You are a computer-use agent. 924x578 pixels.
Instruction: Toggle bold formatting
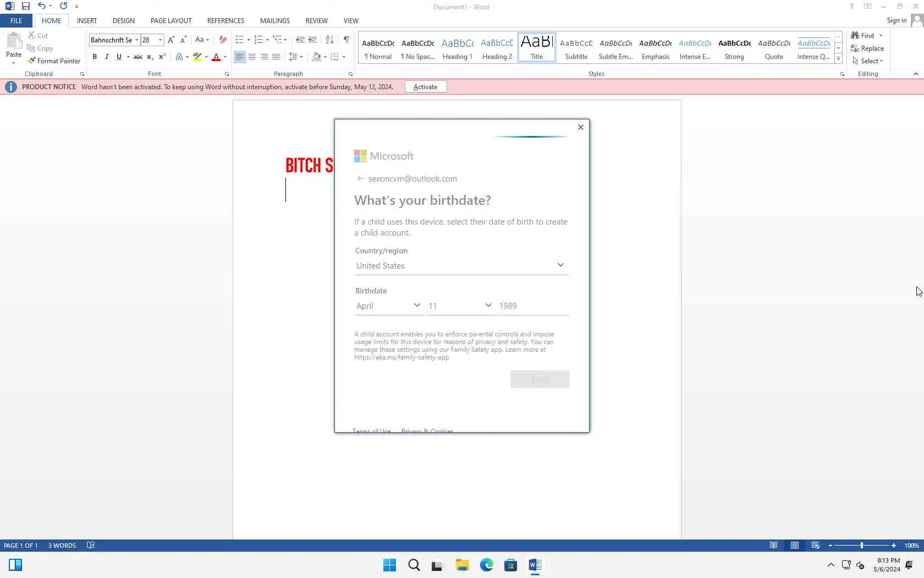pos(95,57)
